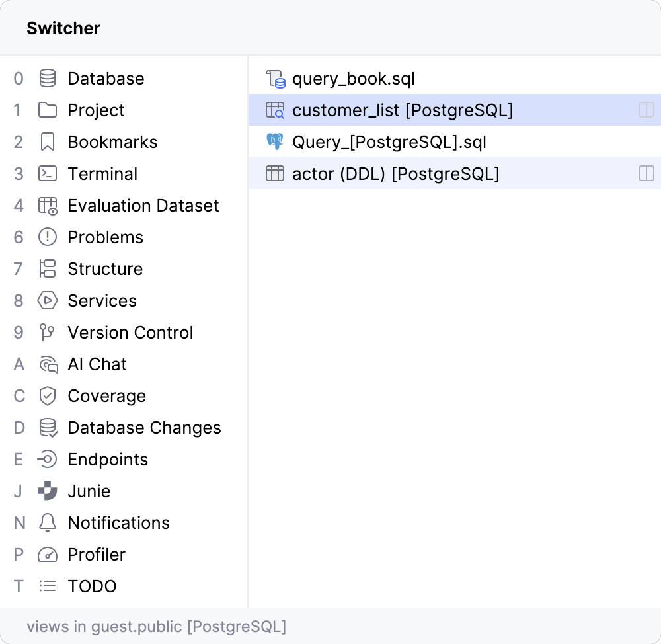Open the Problems tool window
The height and width of the screenshot is (644, 661).
(105, 237)
